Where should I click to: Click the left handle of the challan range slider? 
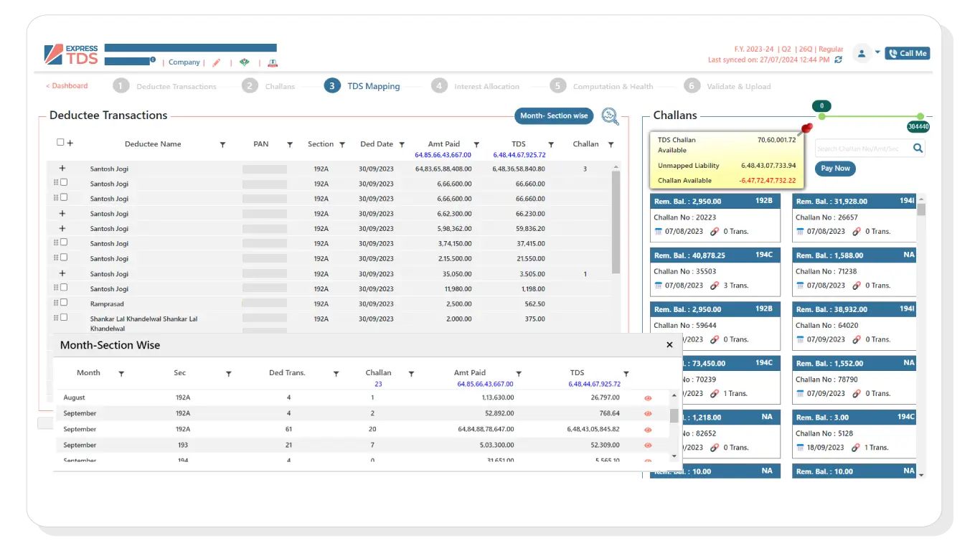tap(822, 116)
